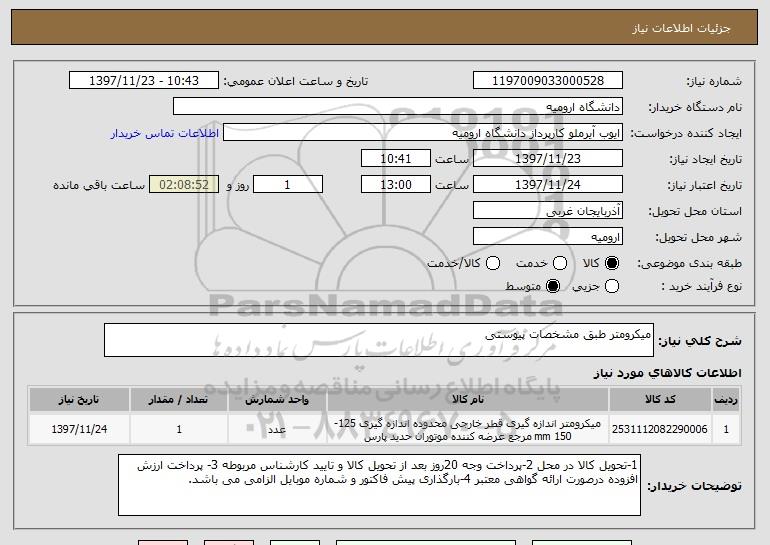Click the buyer notes text area
Screen dimensions: 770x545
click(379, 485)
